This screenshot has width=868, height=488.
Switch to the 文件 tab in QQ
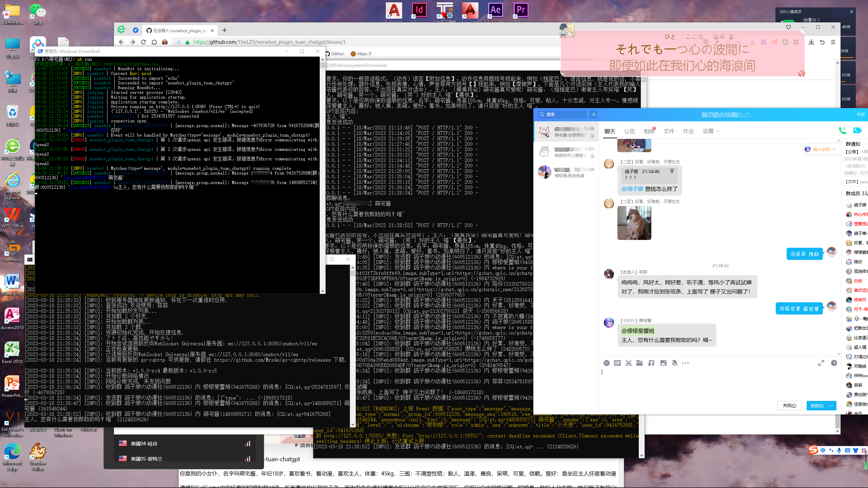(x=669, y=131)
